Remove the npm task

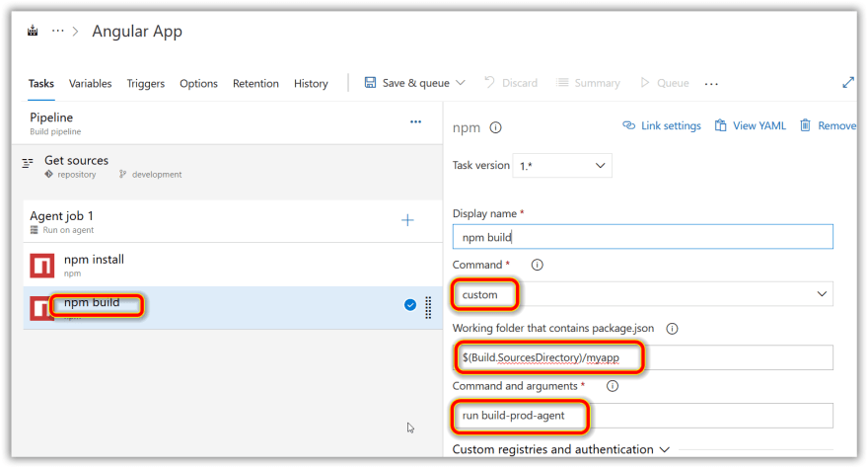point(829,125)
